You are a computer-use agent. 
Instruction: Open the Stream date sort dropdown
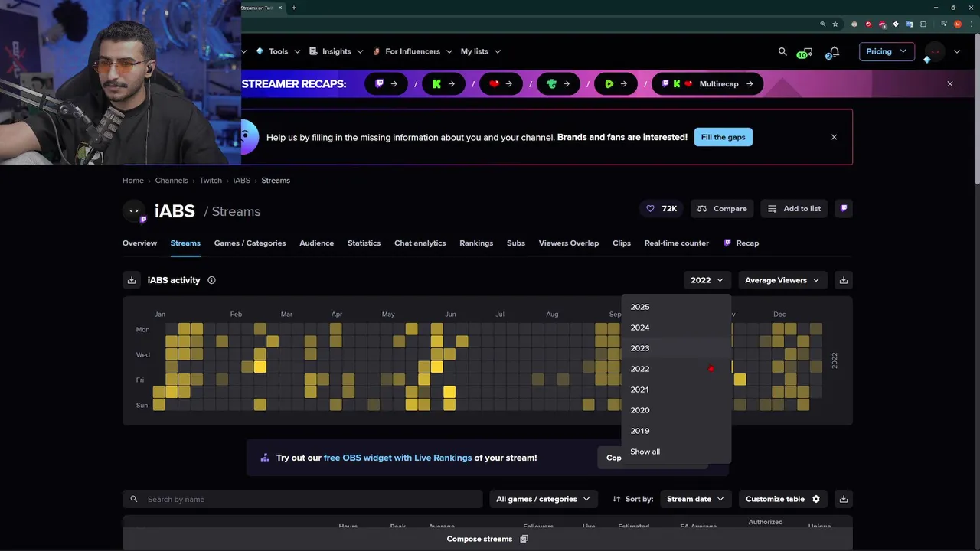click(x=695, y=499)
